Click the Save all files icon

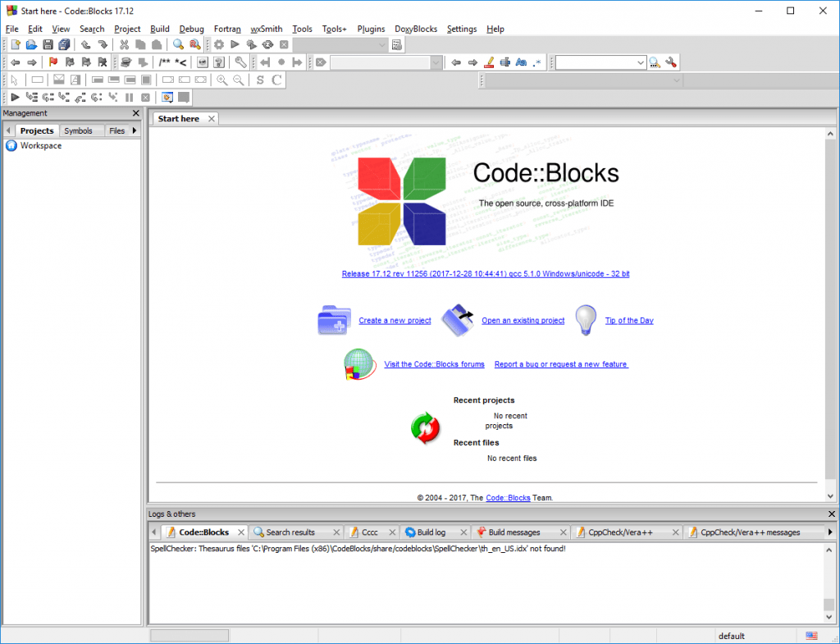point(64,45)
